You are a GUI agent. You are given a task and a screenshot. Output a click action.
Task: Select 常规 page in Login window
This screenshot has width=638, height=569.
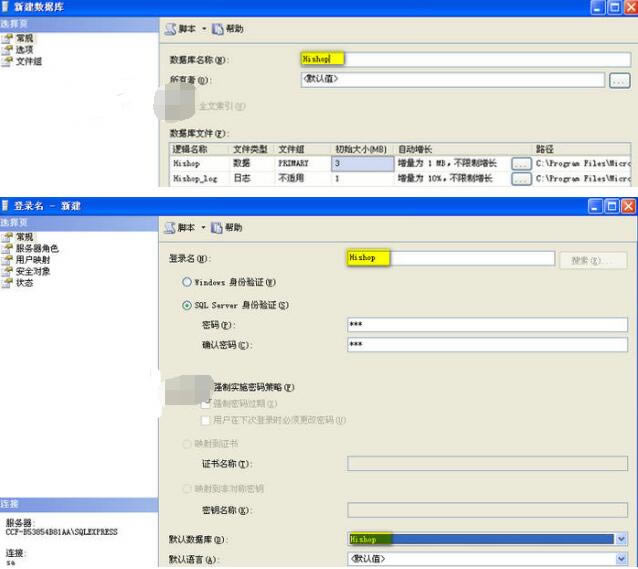[24, 237]
